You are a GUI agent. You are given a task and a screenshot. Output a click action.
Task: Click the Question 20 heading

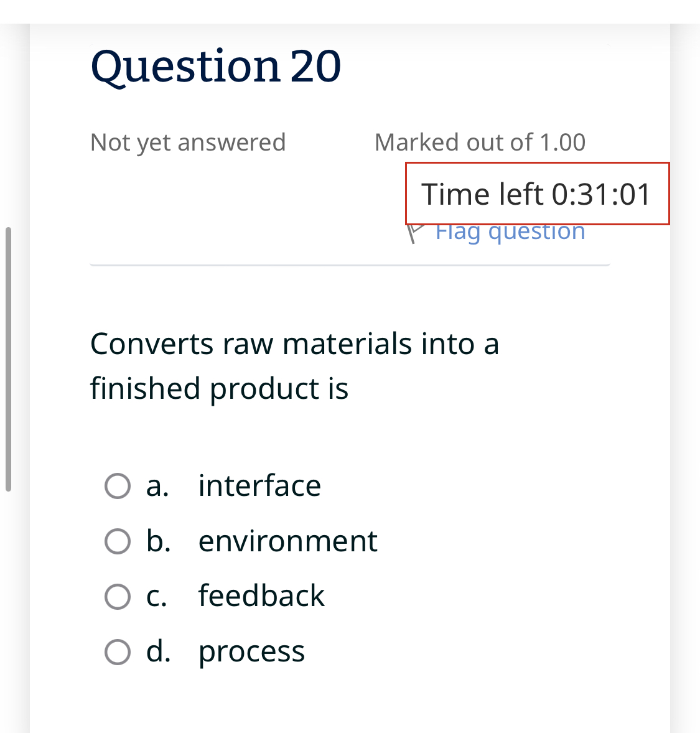216,65
